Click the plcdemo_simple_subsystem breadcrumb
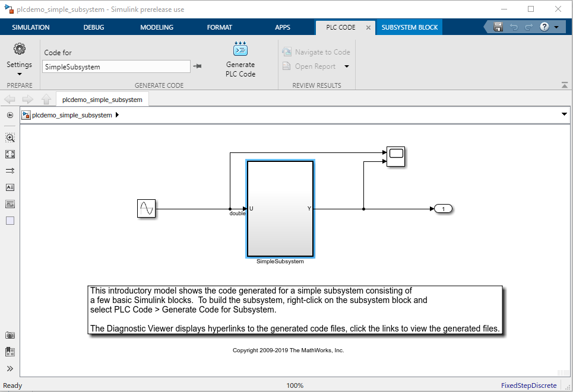Screen dimensions: 573x392 72,115
